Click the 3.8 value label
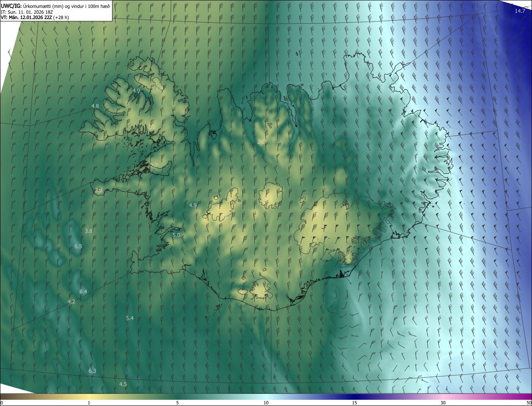This screenshot has height=406, width=532. point(89,231)
